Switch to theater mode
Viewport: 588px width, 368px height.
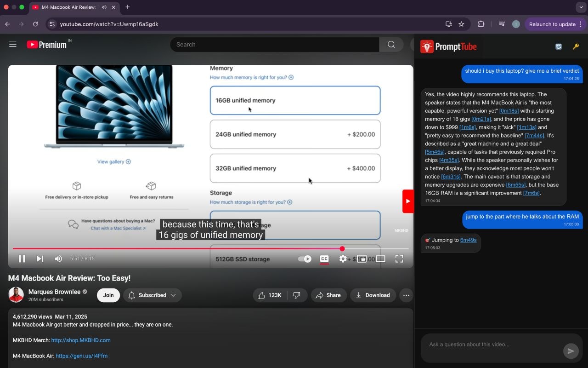coord(380,259)
